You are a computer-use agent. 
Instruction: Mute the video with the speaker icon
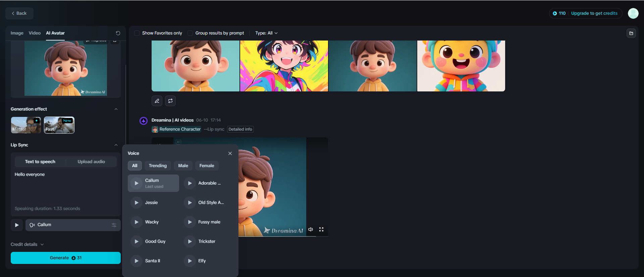[x=311, y=229]
